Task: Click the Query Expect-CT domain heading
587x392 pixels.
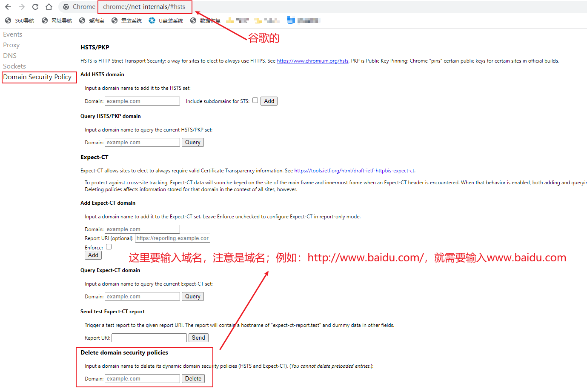Action: point(110,270)
